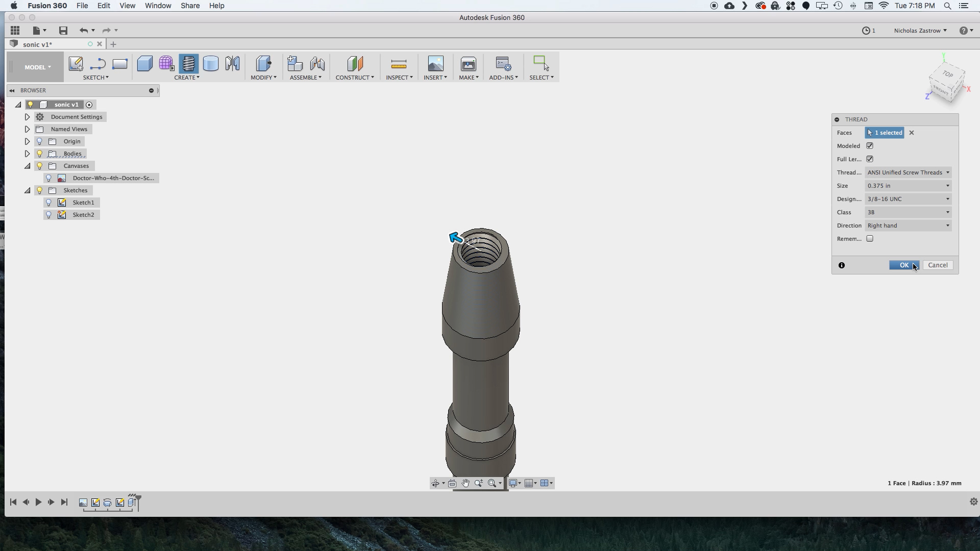Viewport: 980px width, 551px height.
Task: Open the Class 3B dropdown
Action: pos(908,212)
